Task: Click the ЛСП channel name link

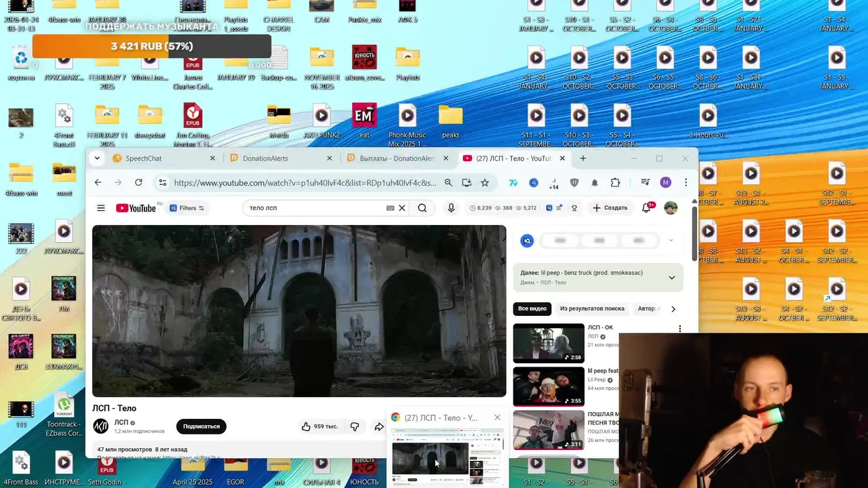Action: point(121,422)
